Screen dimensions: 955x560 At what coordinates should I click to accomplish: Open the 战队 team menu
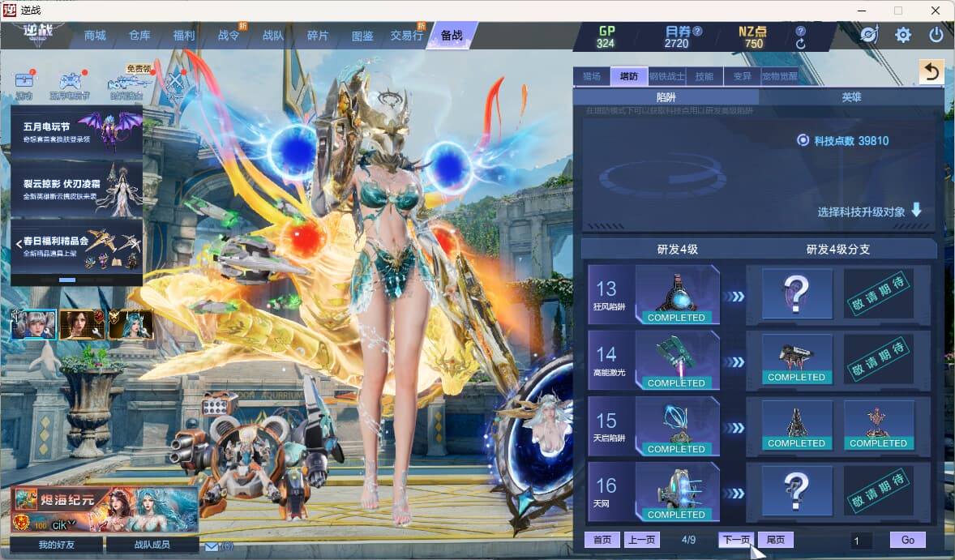click(273, 36)
